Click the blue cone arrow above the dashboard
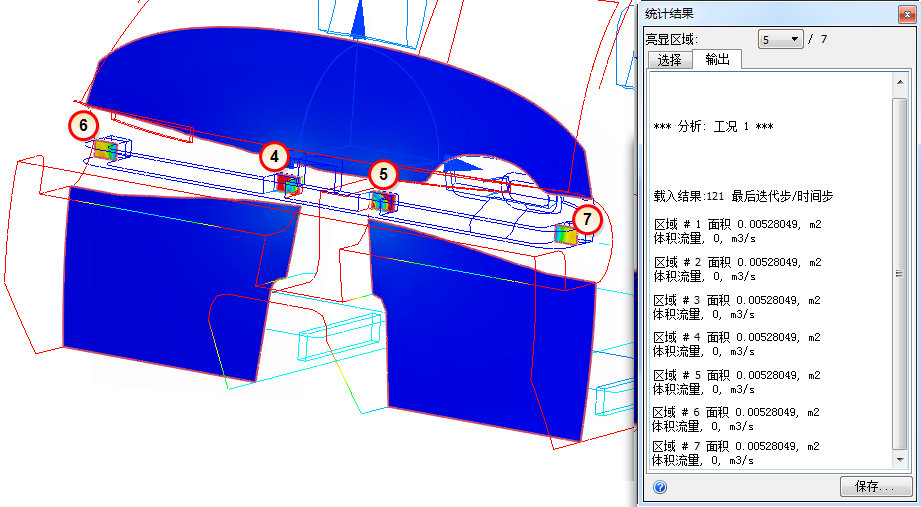 (357, 20)
